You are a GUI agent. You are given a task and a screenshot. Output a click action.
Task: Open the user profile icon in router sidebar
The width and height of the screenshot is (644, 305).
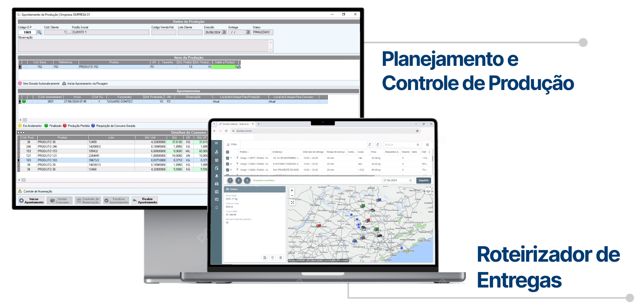tap(216, 152)
